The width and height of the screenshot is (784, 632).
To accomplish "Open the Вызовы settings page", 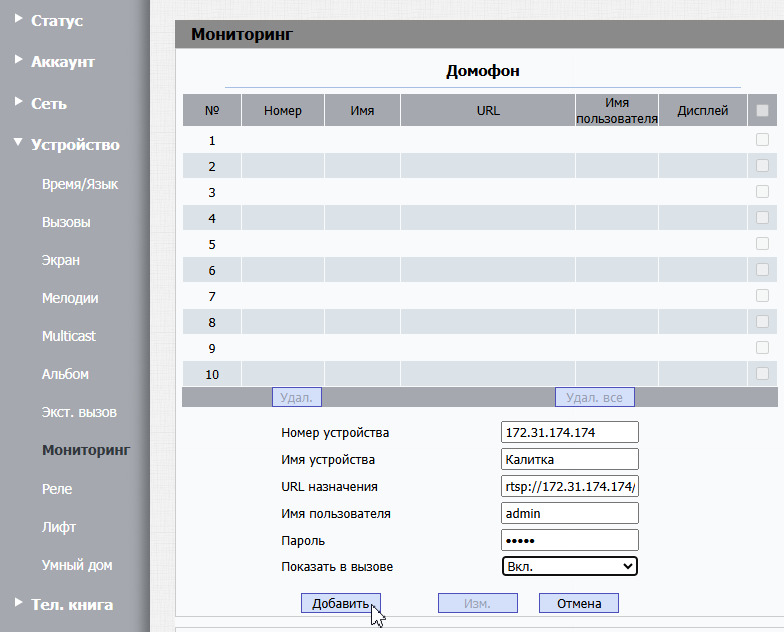I will pyautogui.click(x=66, y=222).
